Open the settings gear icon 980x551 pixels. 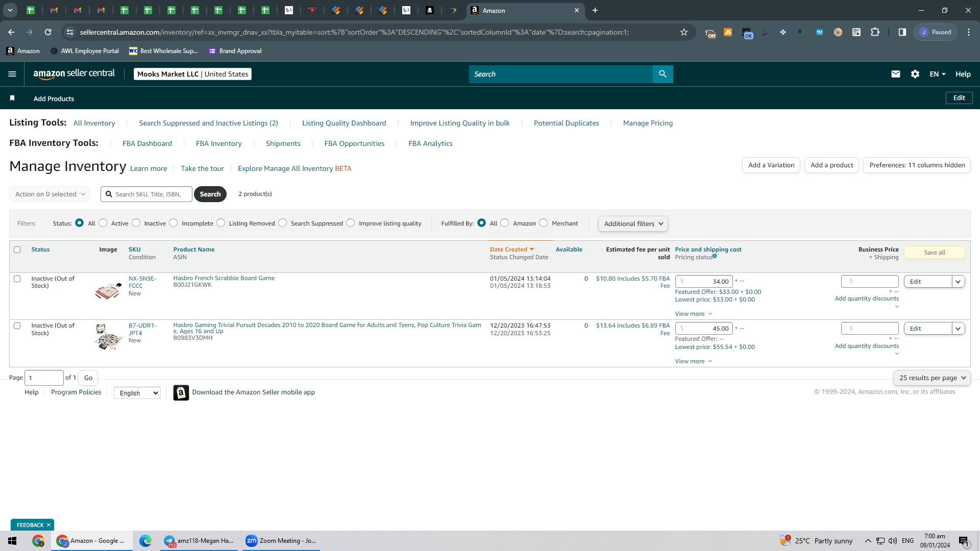pyautogui.click(x=915, y=74)
